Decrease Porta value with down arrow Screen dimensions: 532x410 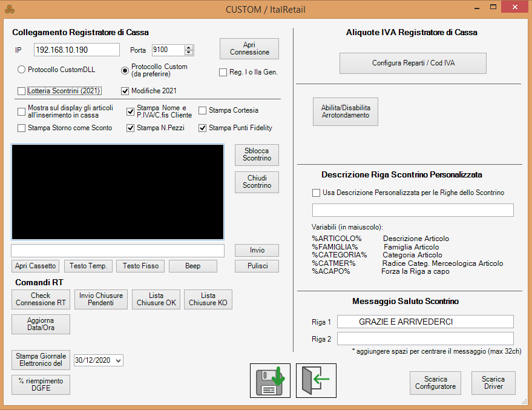[189, 53]
